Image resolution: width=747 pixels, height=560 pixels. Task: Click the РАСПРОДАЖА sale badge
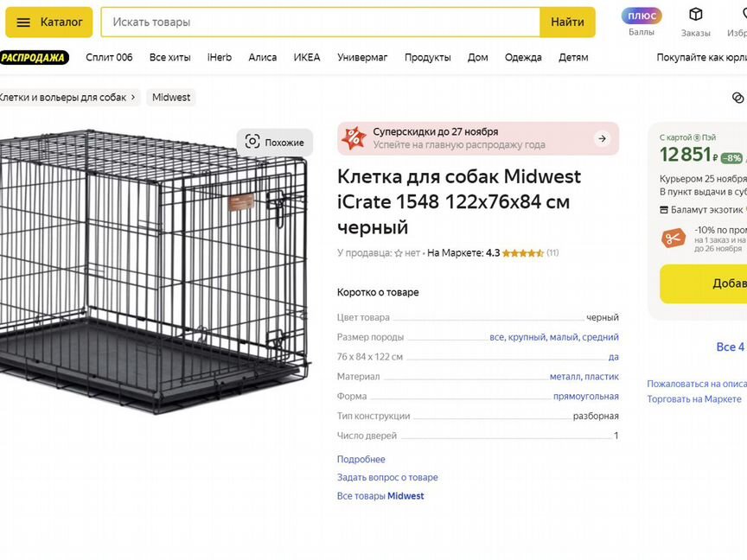35,58
